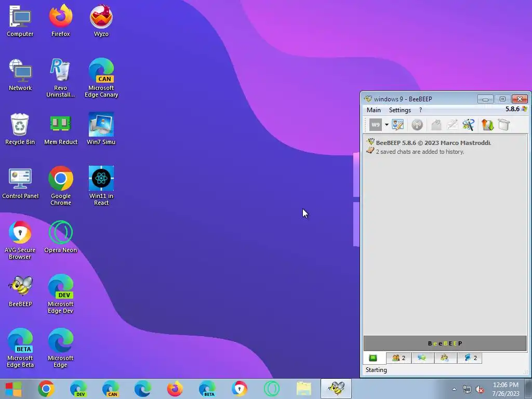
Task: Open AVG Secure Browser from taskbar
Action: tap(240, 389)
